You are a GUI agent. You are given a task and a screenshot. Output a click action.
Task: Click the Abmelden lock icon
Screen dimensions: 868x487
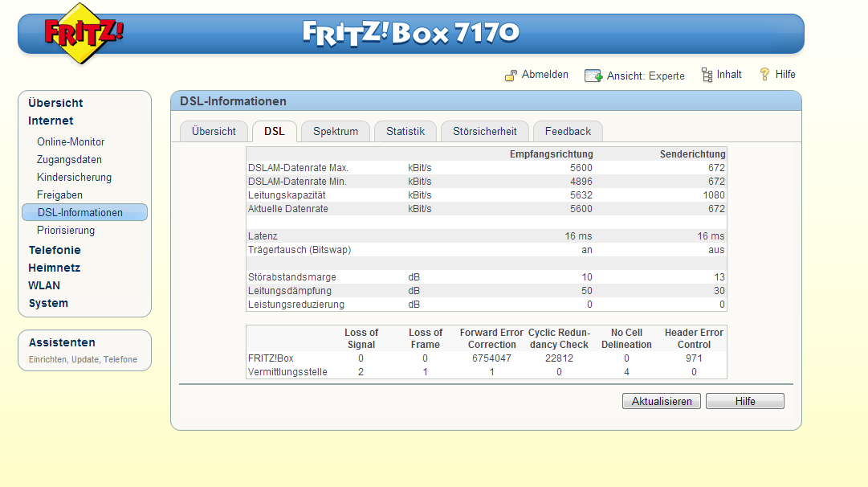point(511,76)
